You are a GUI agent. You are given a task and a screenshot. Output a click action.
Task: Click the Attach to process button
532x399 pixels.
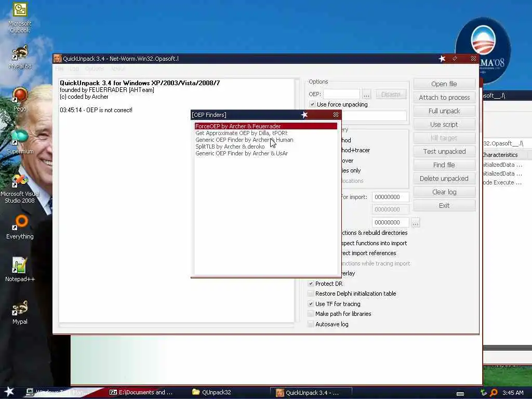(444, 97)
